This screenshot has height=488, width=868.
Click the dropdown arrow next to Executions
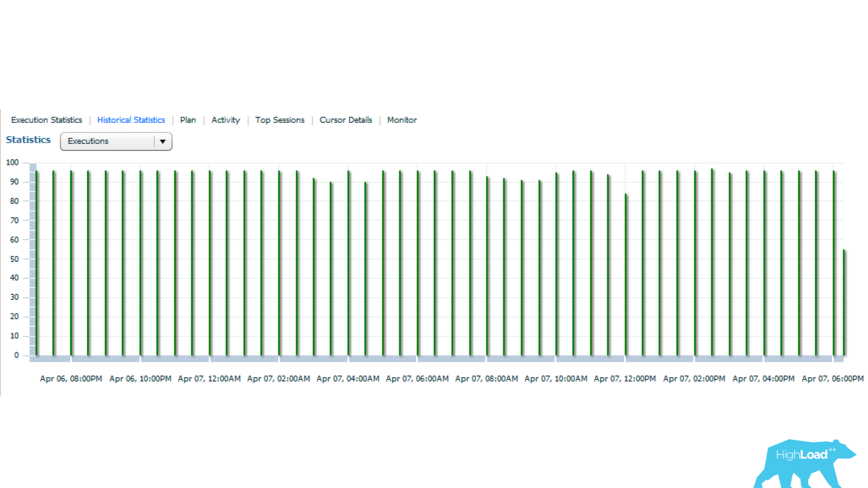165,141
